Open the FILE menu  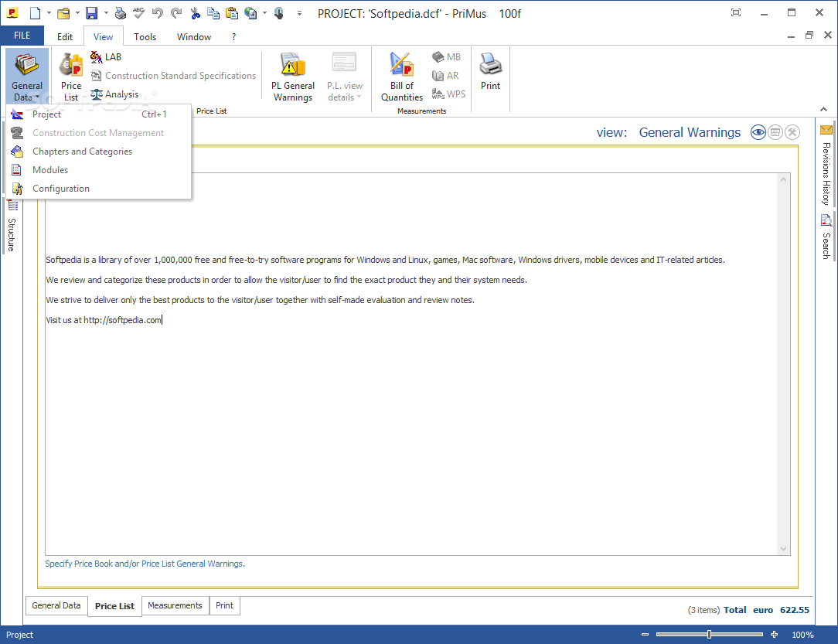tap(22, 36)
